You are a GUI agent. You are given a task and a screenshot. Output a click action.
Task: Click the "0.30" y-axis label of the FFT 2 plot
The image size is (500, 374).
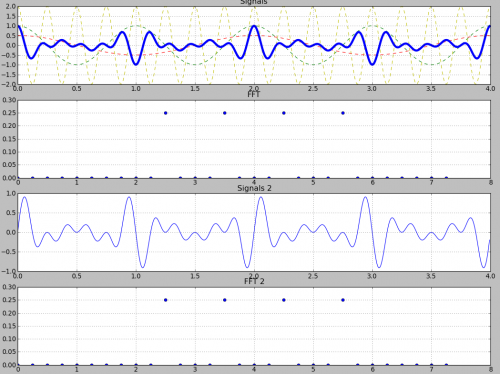coord(9,287)
